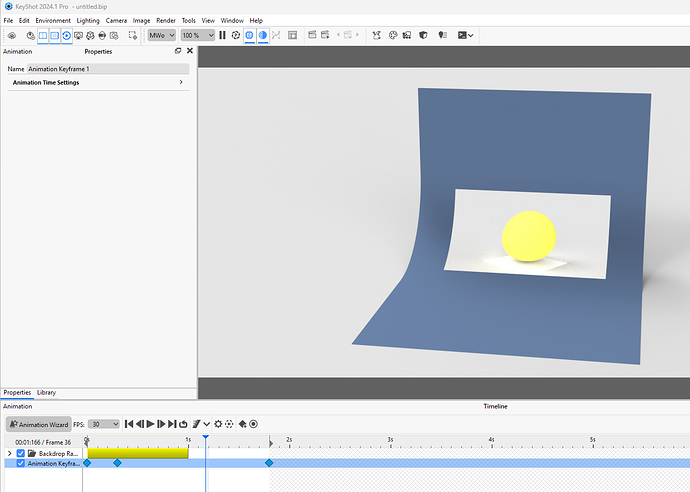Pause the real-time render
The image size is (690, 492).
[x=222, y=35]
